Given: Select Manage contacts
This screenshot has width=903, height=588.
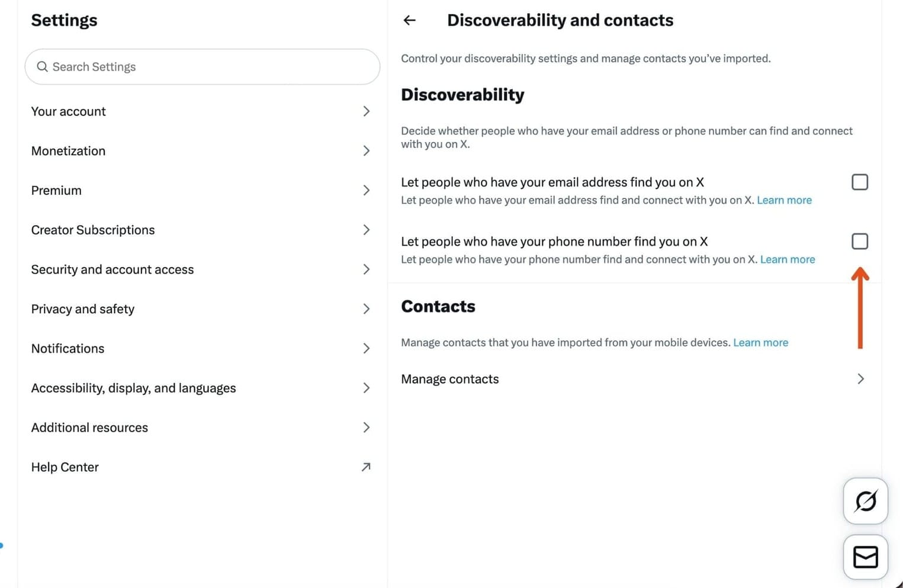Looking at the screenshot, I should pos(450,379).
